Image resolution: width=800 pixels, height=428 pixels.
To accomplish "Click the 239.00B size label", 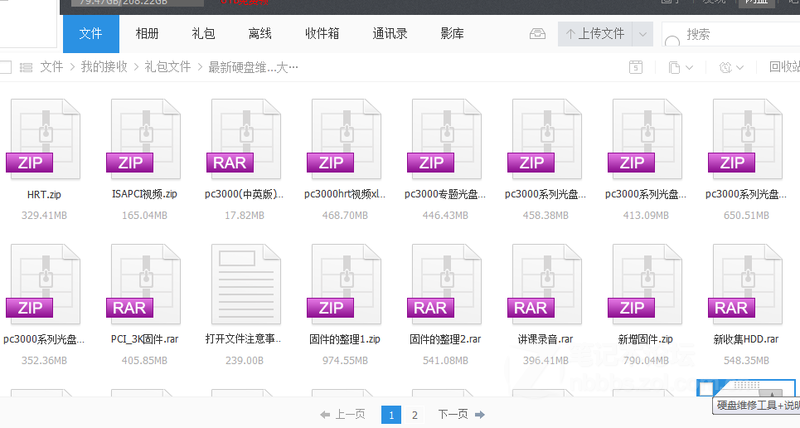I will point(244,361).
